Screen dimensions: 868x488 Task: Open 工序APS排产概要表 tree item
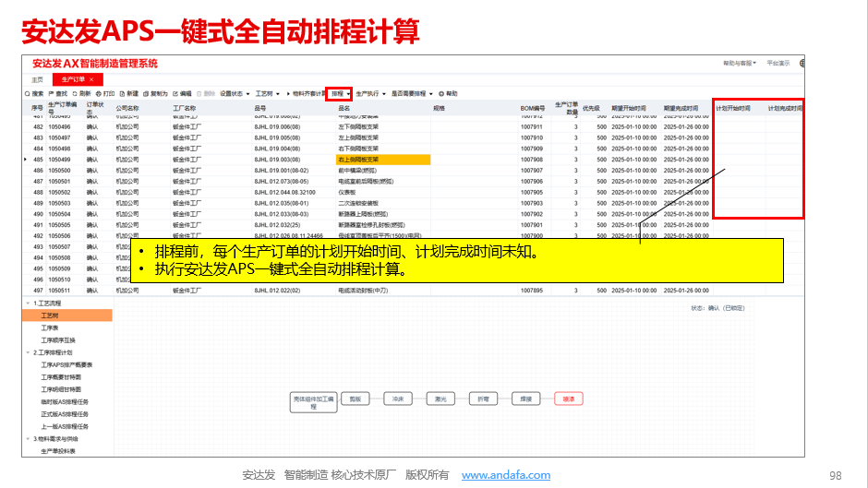coord(66,365)
